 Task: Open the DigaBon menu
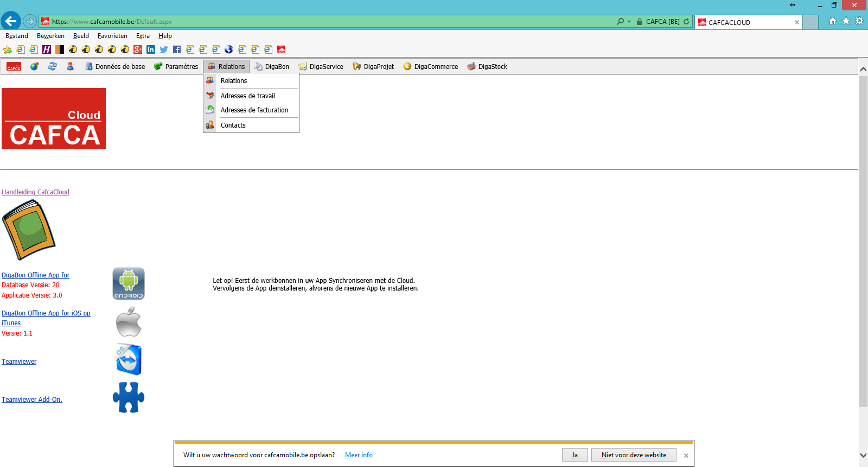point(272,66)
